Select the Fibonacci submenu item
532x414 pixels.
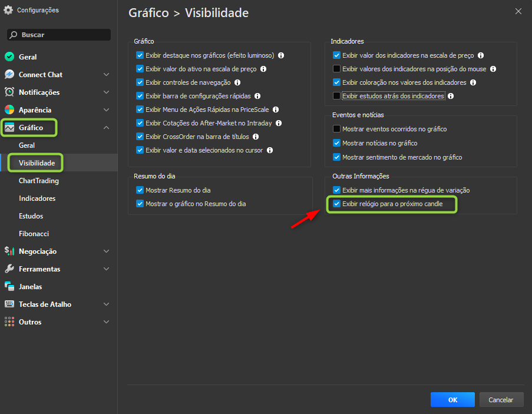[34, 234]
